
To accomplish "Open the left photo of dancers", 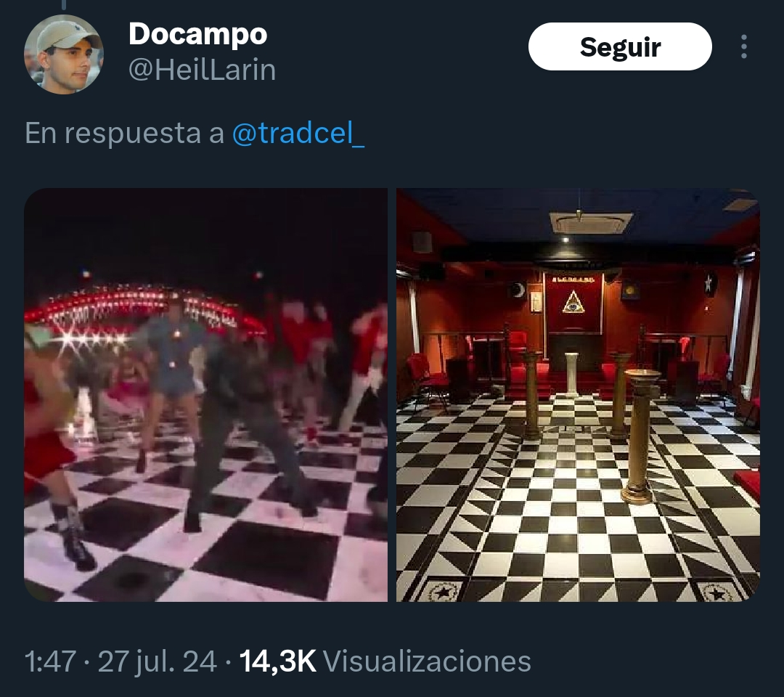I will tap(205, 395).
